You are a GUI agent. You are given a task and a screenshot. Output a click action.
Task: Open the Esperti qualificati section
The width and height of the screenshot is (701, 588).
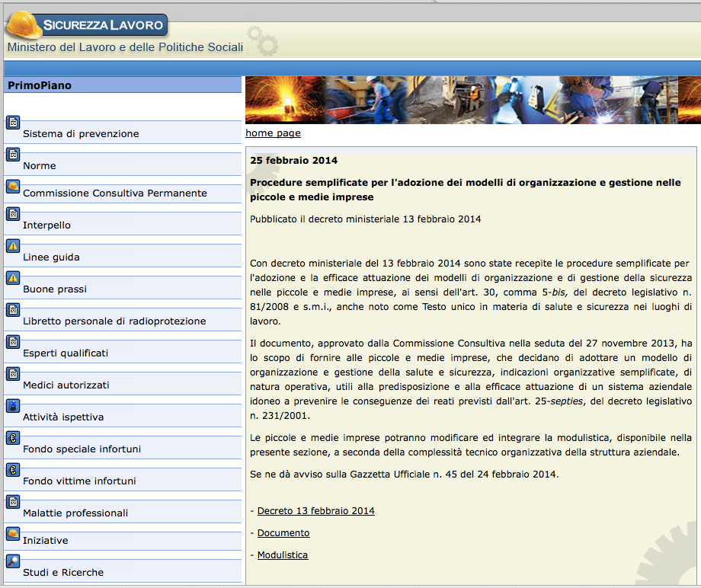coord(64,353)
